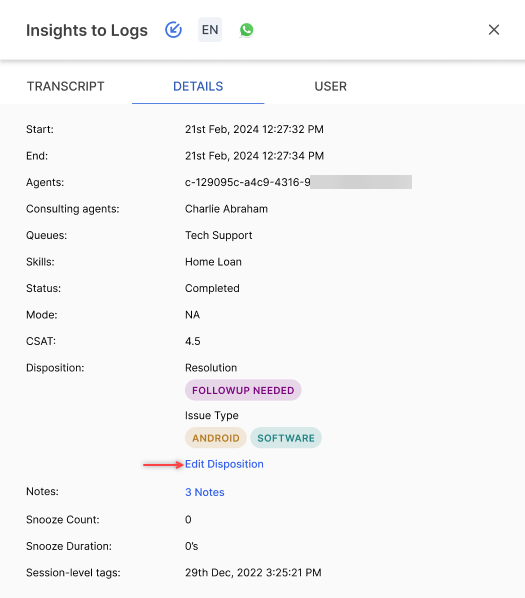Click the SOFTWARE issue type tag
This screenshot has height=598, width=525.
click(286, 438)
